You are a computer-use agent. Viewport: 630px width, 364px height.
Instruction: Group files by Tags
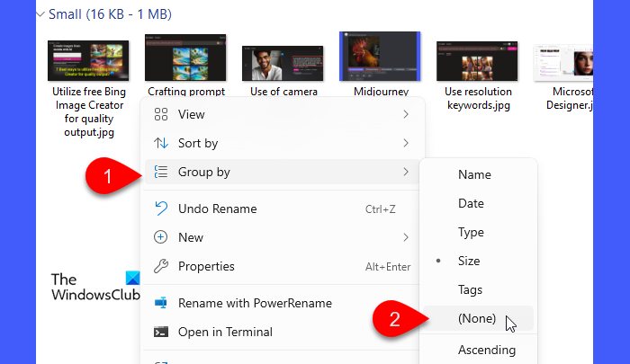point(471,289)
